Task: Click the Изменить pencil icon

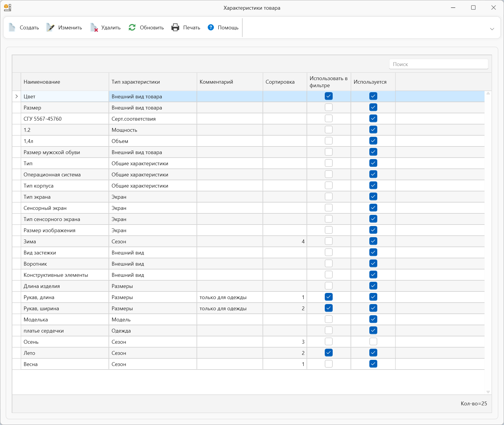Action: 50,27
